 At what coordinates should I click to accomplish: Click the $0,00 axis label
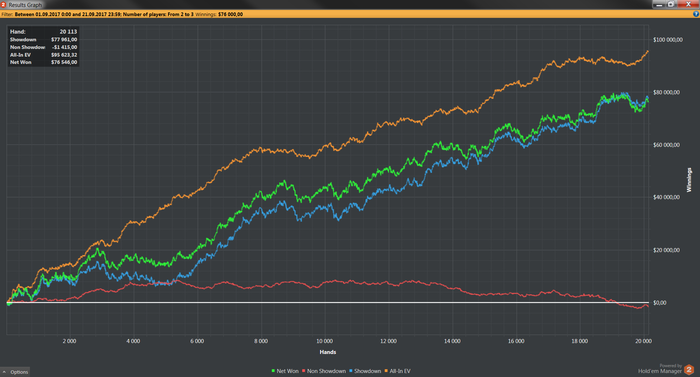pyautogui.click(x=660, y=303)
